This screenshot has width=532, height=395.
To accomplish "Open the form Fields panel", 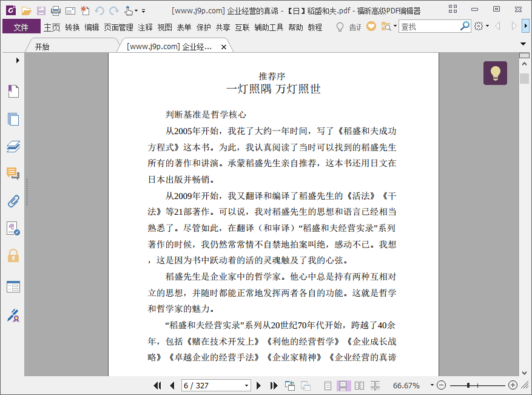I will click(x=13, y=287).
